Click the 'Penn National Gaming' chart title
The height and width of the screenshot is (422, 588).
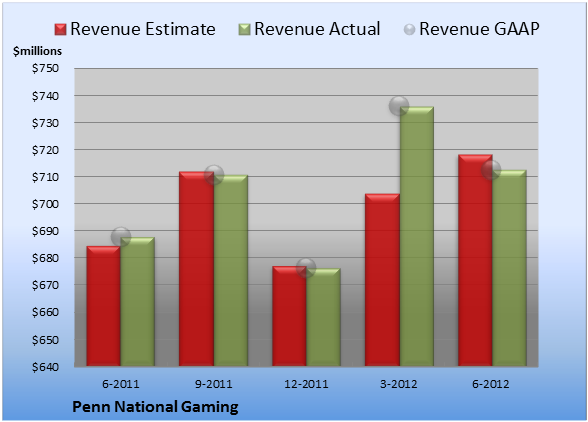pyautogui.click(x=155, y=407)
